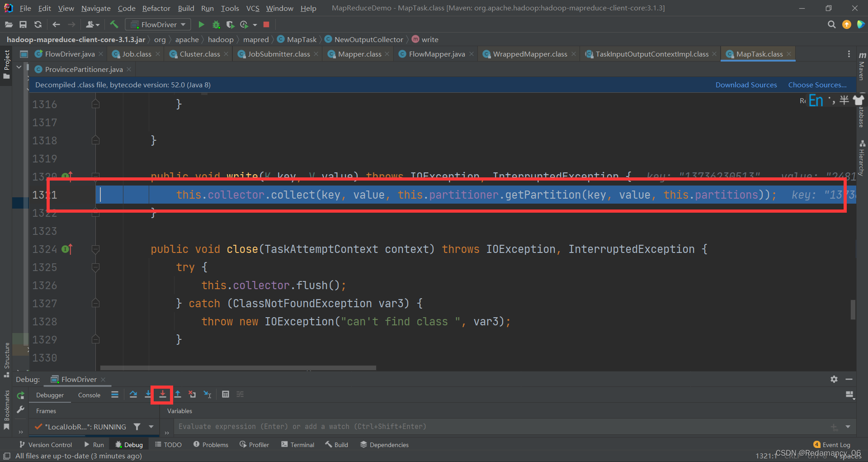The width and height of the screenshot is (868, 462).
Task: Open the editor tabs more-options menu
Action: click(849, 54)
